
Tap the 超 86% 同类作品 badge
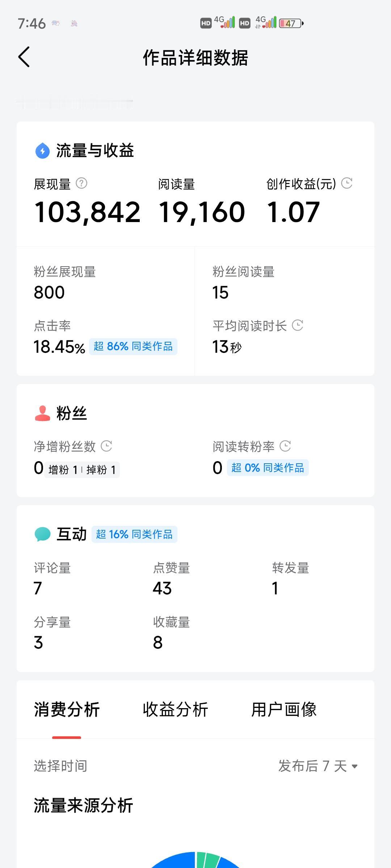click(x=133, y=346)
